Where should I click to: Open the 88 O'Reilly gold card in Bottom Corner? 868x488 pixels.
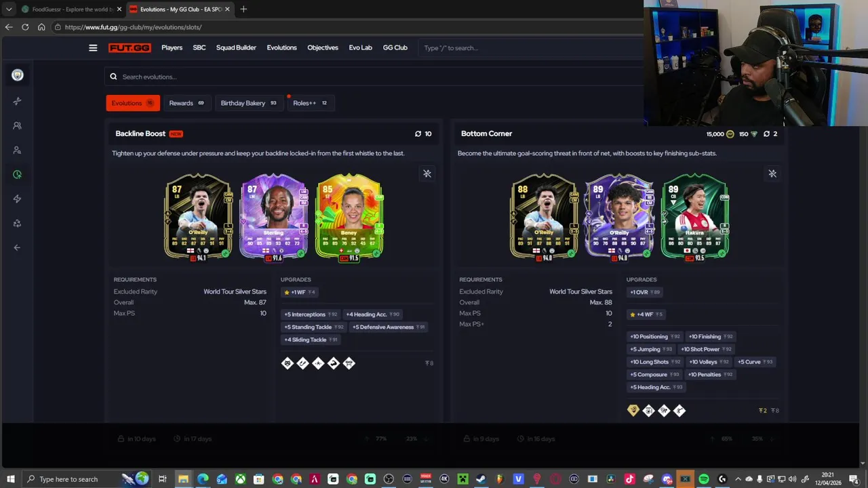pyautogui.click(x=544, y=216)
